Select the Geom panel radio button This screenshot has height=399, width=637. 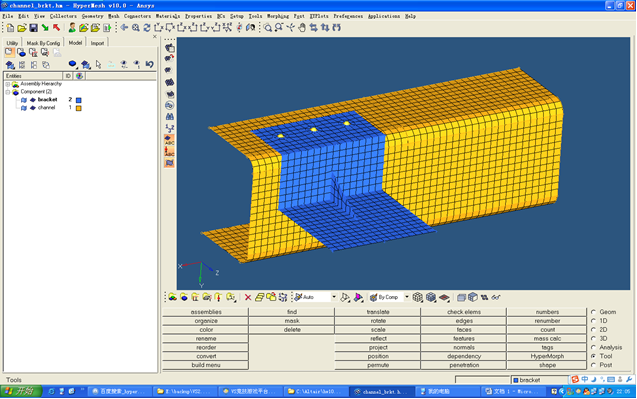tap(594, 312)
